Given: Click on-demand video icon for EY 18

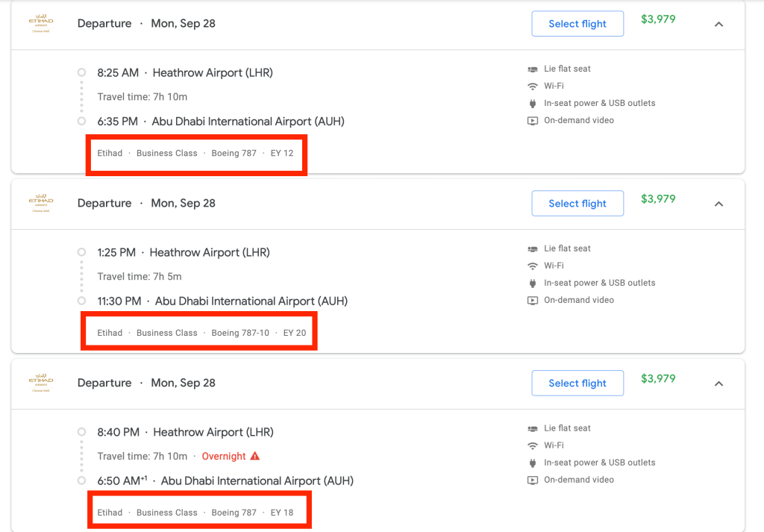Looking at the screenshot, I should coord(533,480).
